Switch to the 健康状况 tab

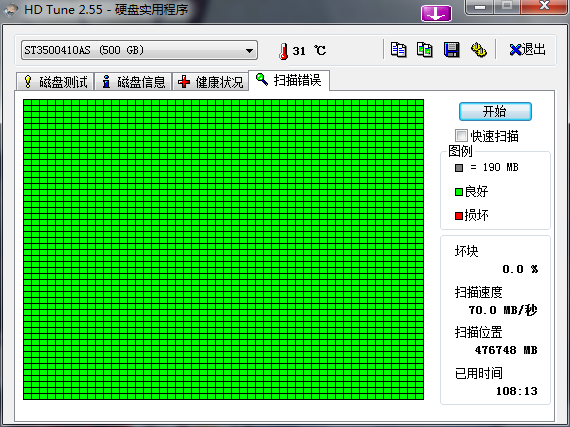click(210, 81)
